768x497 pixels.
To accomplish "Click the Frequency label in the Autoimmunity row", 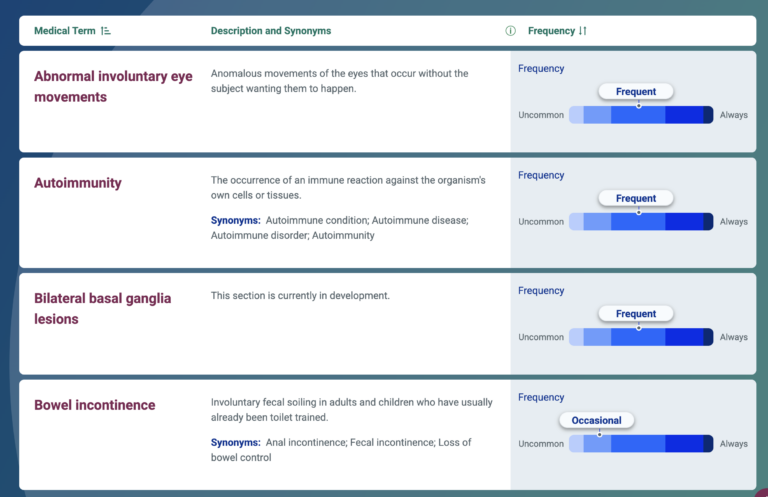I will 541,175.
